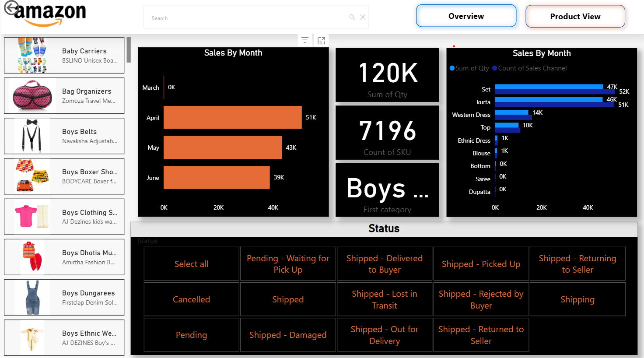This screenshot has width=644, height=358.
Task: Open the filter icon above the chart
Action: (305, 40)
